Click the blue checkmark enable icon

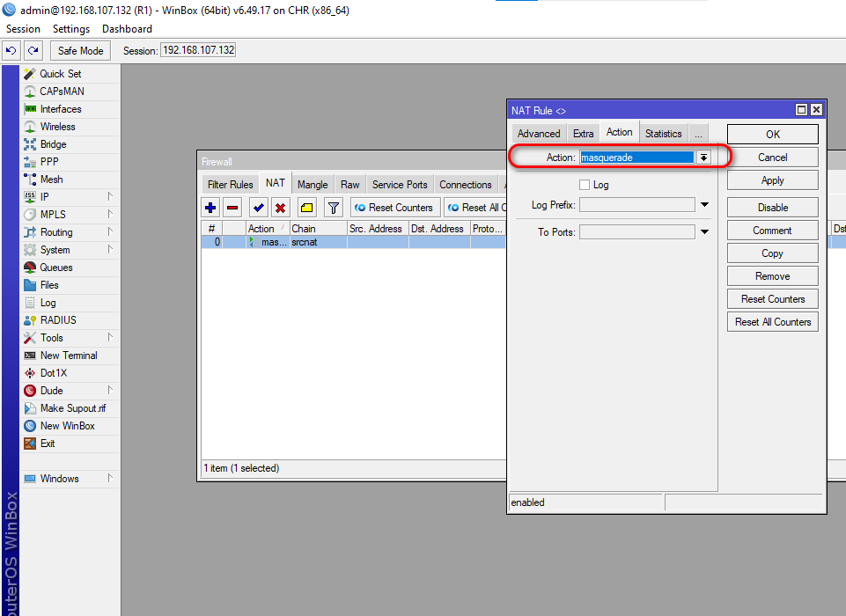(x=258, y=208)
